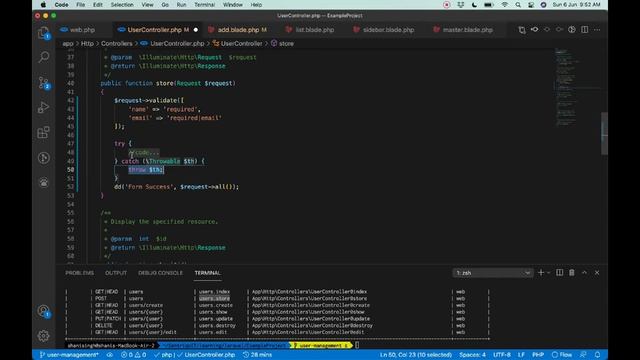Switch to the add.blade.php tab
Viewport: 640px width, 360px height.
tap(237, 30)
